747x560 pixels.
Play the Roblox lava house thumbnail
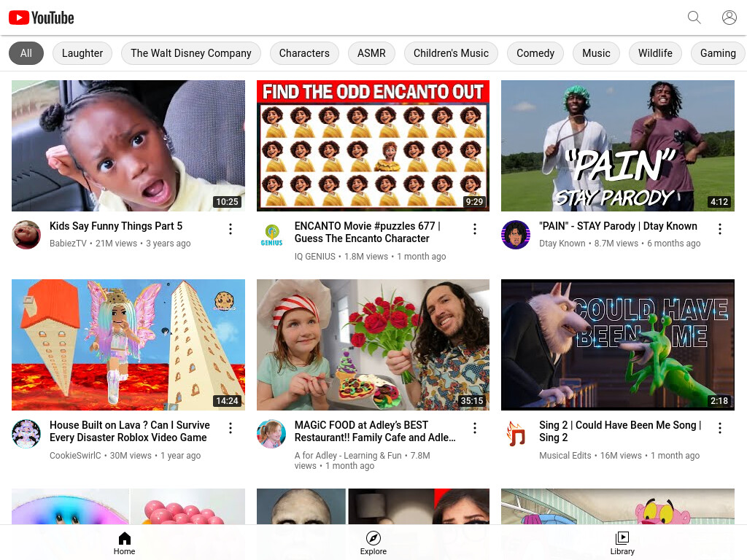(x=128, y=345)
